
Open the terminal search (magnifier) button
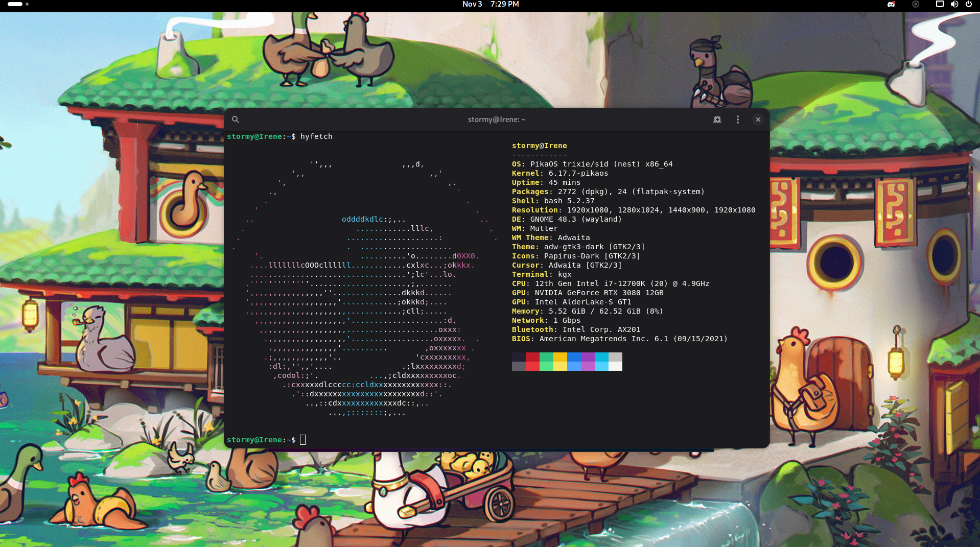[x=236, y=120]
